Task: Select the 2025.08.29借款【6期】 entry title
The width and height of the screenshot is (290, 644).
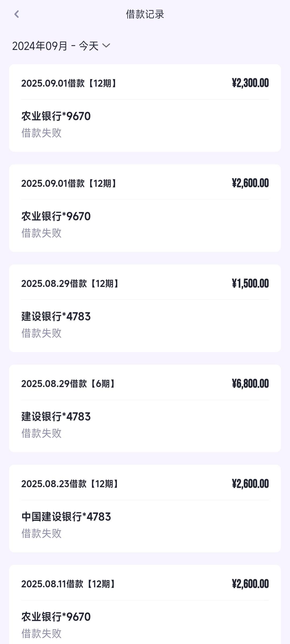Action: click(x=69, y=384)
